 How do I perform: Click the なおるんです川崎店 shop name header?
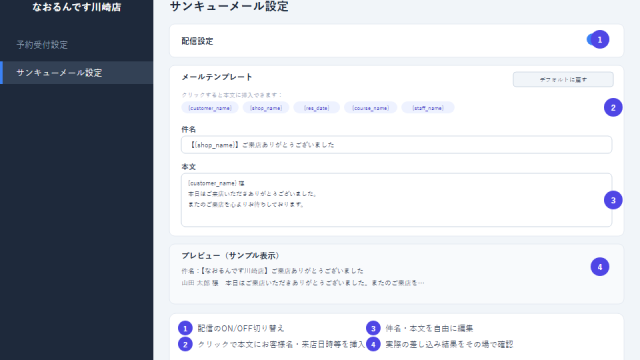(77, 7)
